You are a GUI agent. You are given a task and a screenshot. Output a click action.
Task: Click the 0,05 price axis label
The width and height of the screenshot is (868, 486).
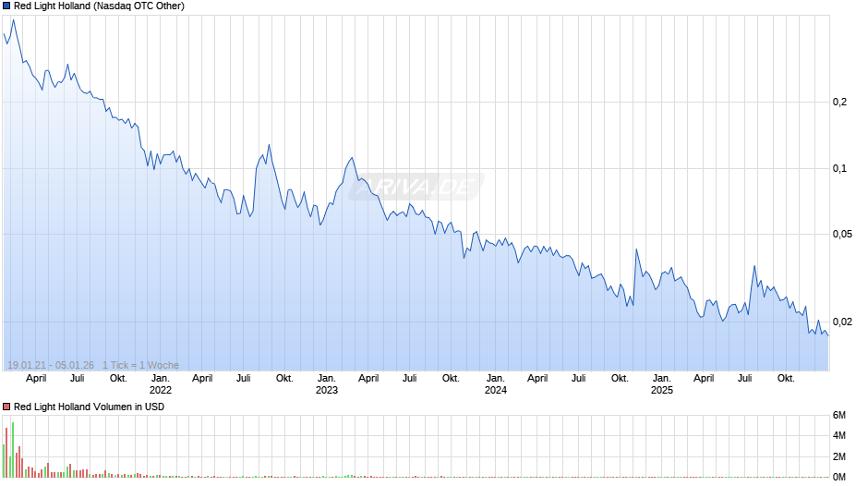coord(842,235)
